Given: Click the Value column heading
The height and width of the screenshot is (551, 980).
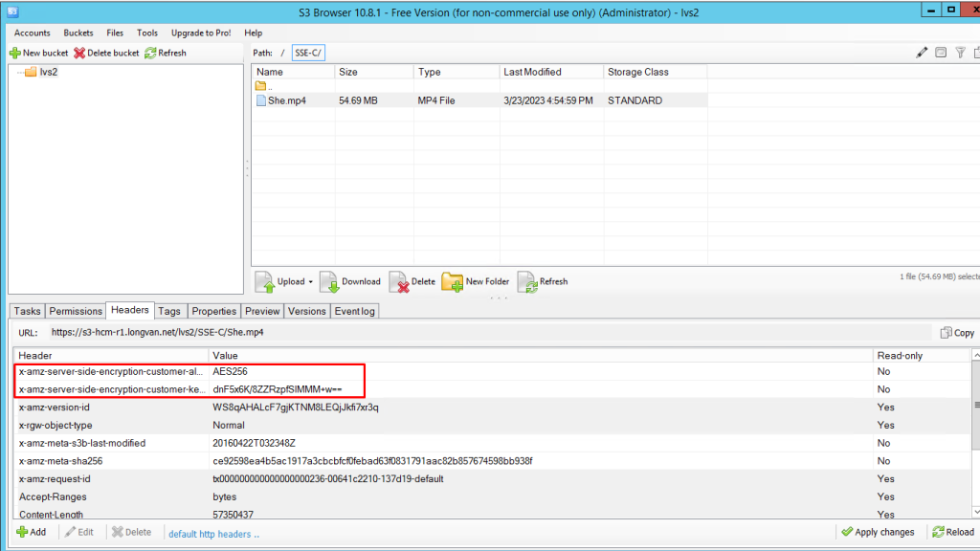Looking at the screenshot, I should 541,356.
